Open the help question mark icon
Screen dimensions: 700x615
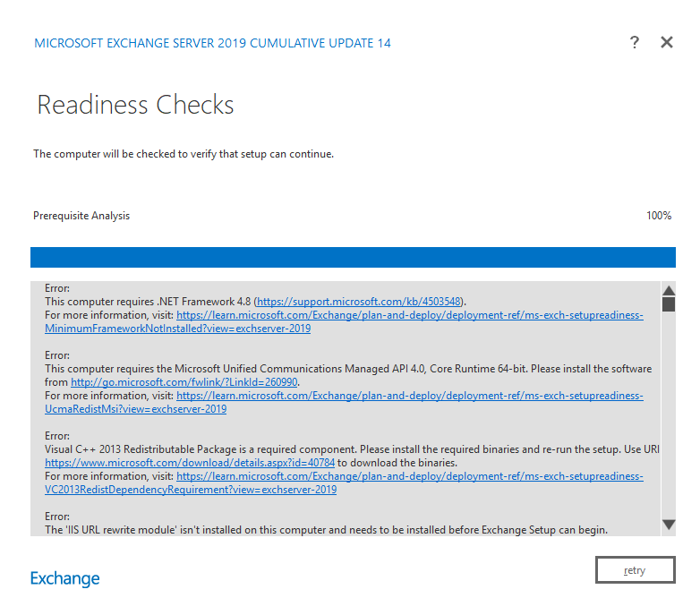635,42
